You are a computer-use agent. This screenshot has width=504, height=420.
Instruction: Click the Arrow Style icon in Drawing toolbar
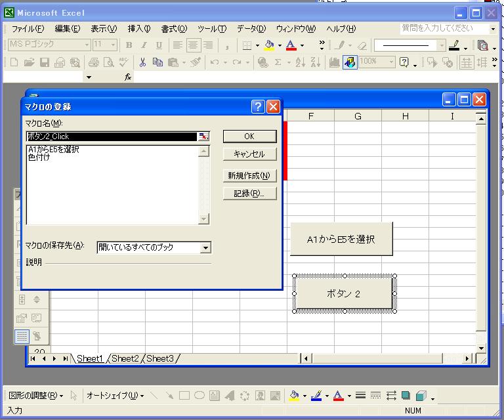click(391, 396)
